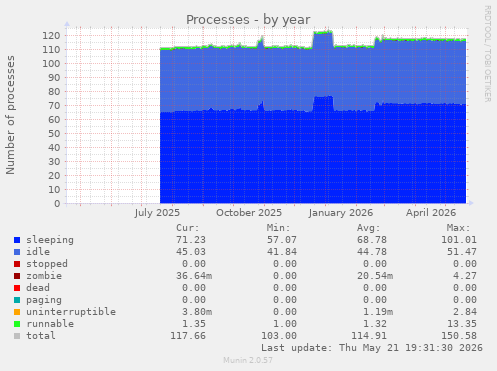
Task: Click the y-axis tick label 0
Action: click(x=57, y=204)
